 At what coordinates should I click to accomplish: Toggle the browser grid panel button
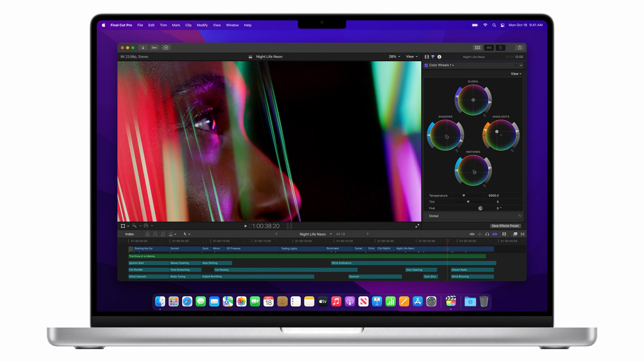477,48
